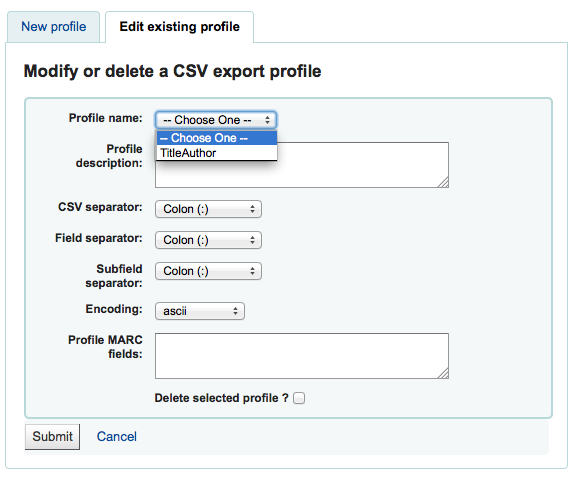The image size is (574, 478).
Task: Click the Cancel link
Action: tap(117, 437)
